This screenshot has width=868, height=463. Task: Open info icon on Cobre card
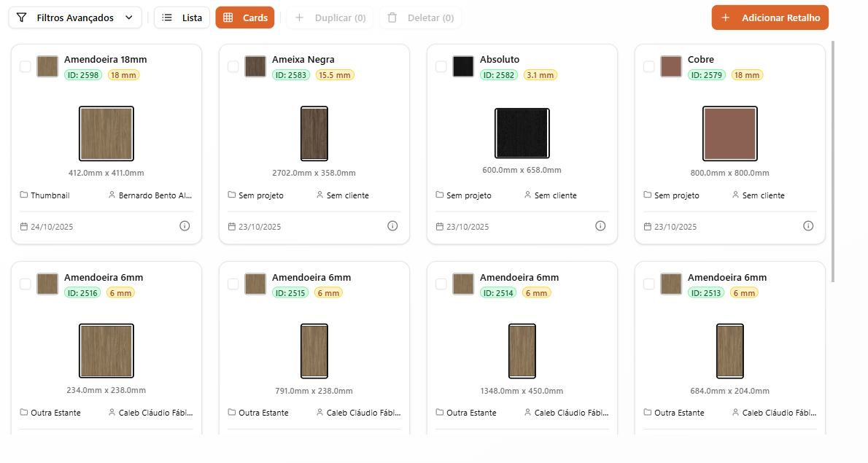[808, 226]
